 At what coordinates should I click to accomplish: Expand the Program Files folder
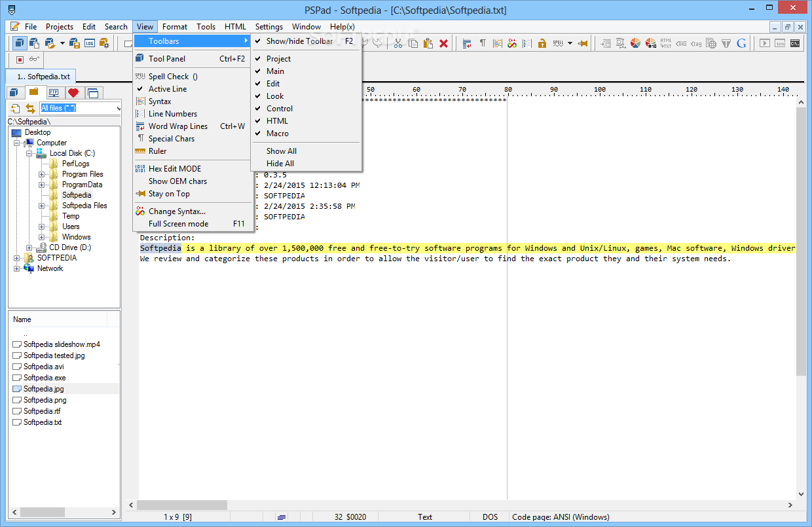[x=42, y=174]
